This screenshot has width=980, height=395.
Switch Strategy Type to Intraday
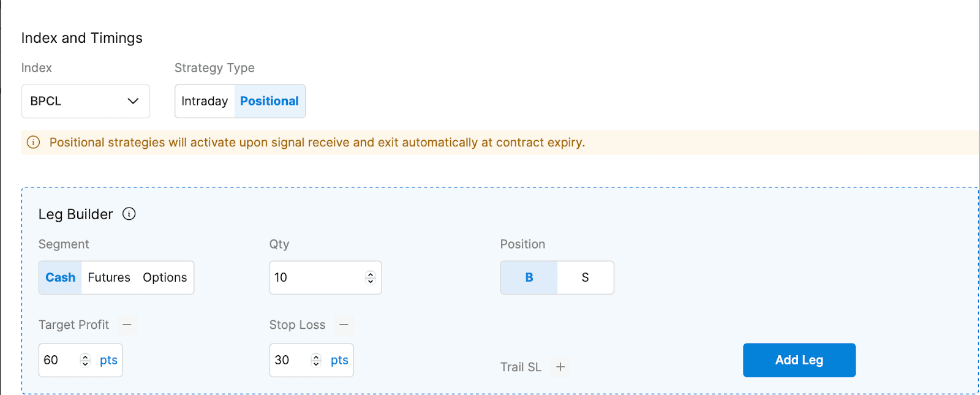coord(204,101)
